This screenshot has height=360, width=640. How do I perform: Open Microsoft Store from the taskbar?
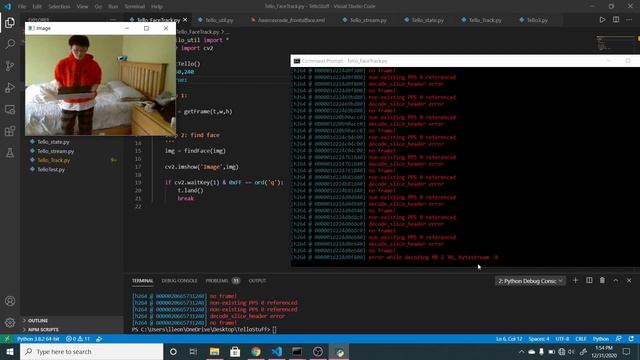tap(235, 351)
